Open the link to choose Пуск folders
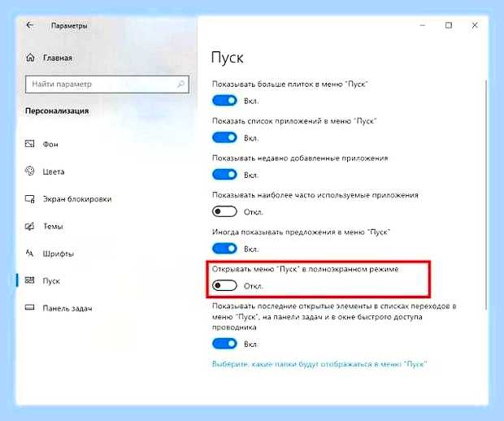This screenshot has height=421, width=504. pyautogui.click(x=319, y=364)
